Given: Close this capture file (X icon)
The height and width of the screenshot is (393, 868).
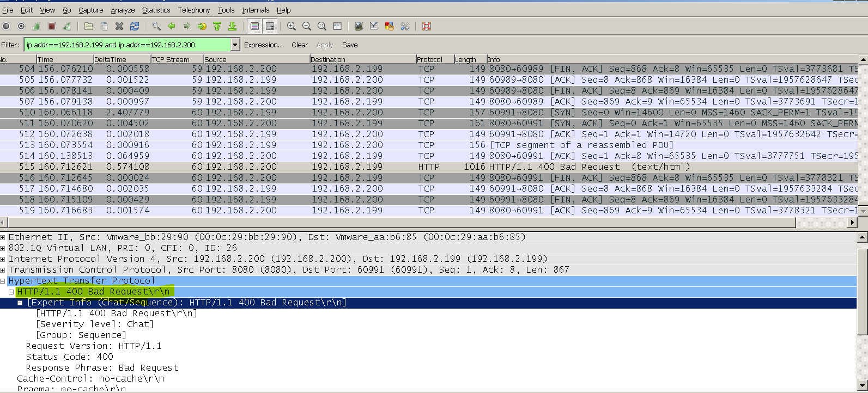Looking at the screenshot, I should click(119, 26).
